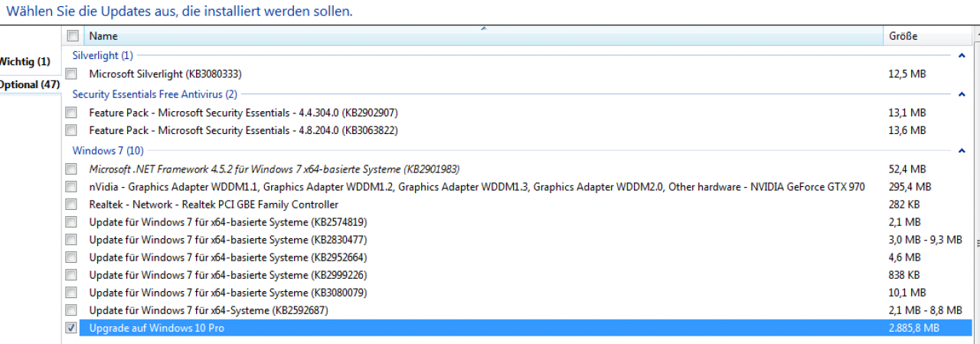Viewport: 980px width, 344px height.
Task: Click the 52,4 MB size value
Action: pyautogui.click(x=907, y=169)
